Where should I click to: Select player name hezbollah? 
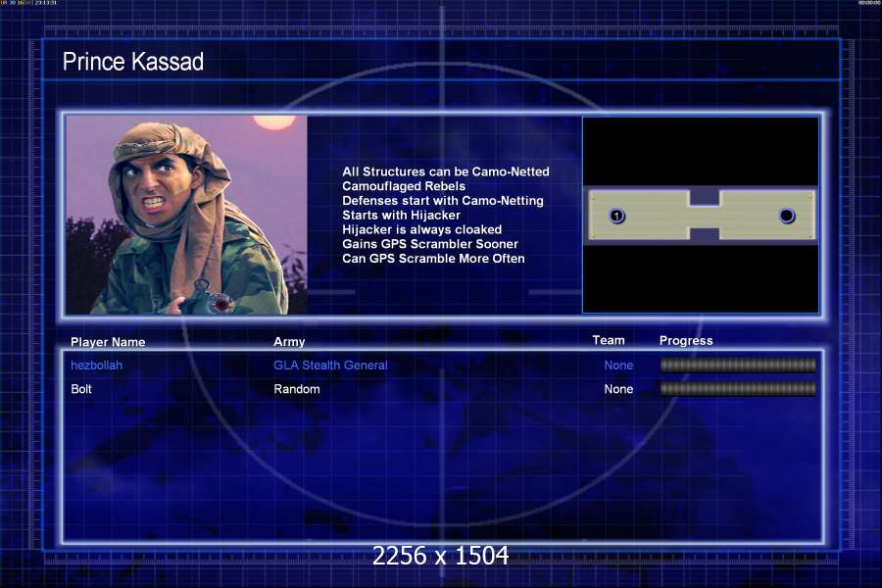(x=96, y=366)
